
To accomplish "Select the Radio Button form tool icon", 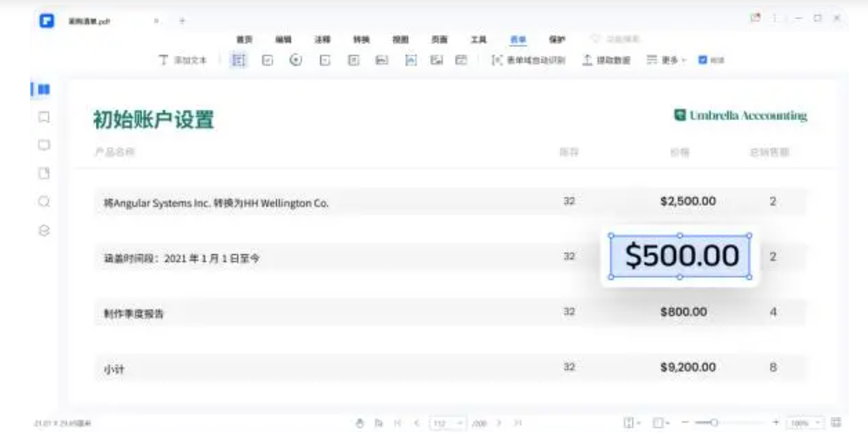I will 296,60.
